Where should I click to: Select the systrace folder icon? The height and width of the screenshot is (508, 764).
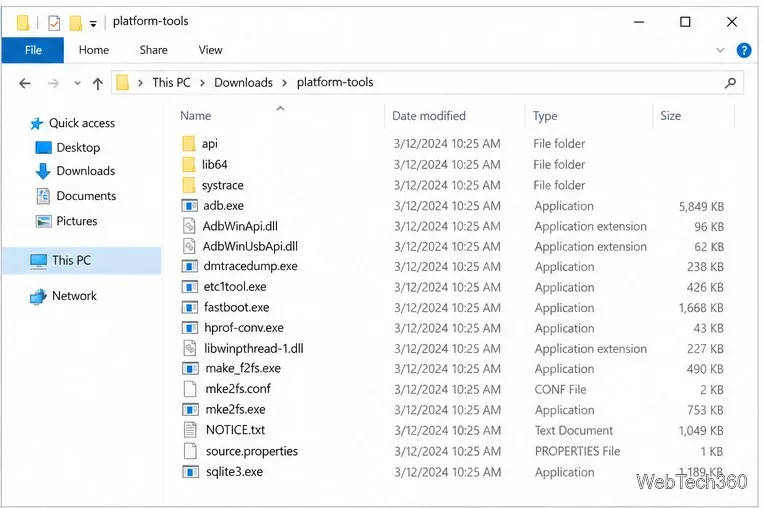(x=189, y=185)
